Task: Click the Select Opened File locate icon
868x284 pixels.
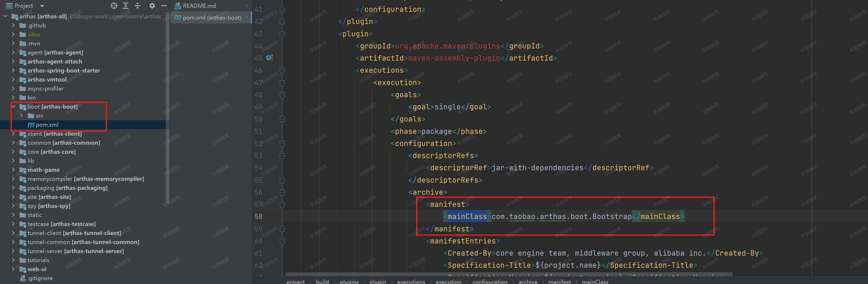Action: tap(114, 6)
